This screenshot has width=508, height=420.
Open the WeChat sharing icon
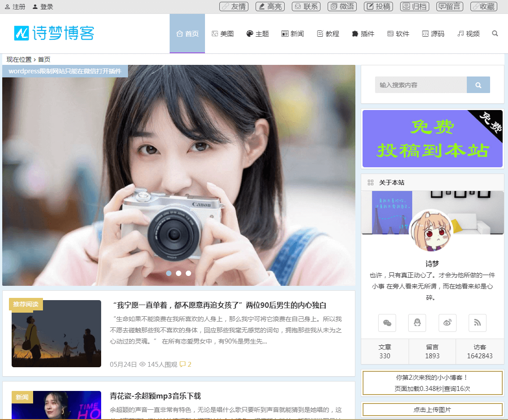(x=387, y=323)
